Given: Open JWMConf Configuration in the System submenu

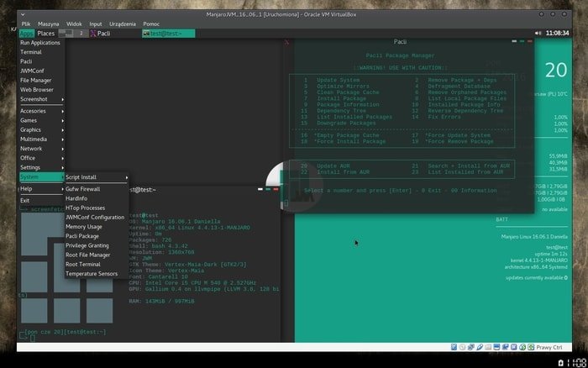Looking at the screenshot, I should 97,218.
